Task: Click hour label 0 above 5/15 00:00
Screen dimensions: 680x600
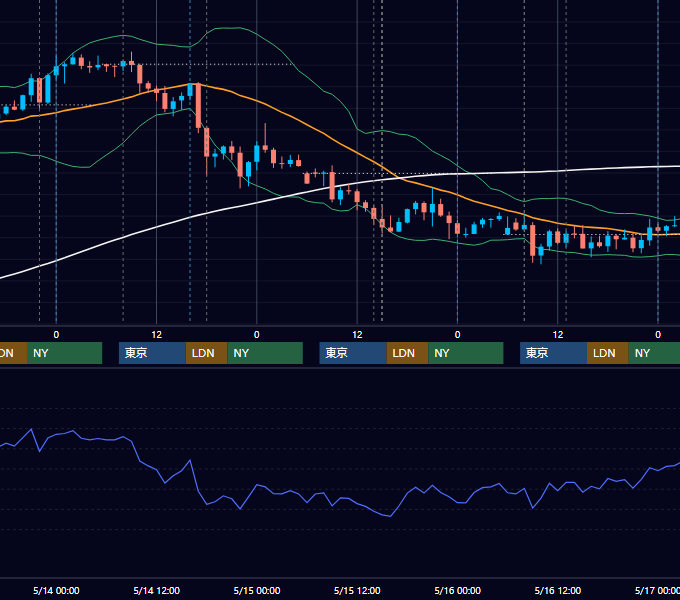Action: pos(257,335)
